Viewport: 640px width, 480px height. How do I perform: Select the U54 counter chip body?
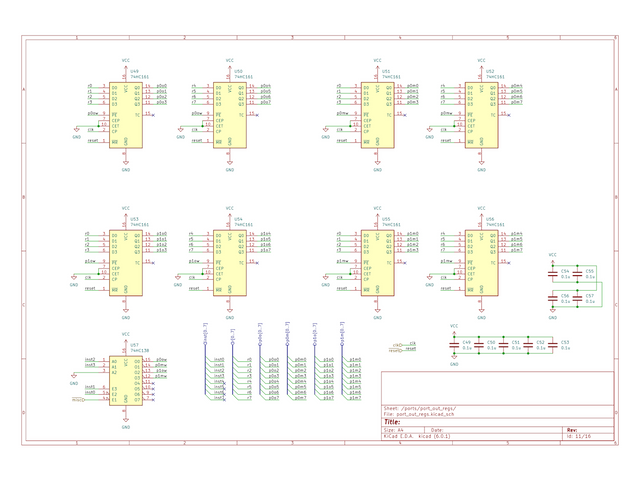click(x=229, y=262)
